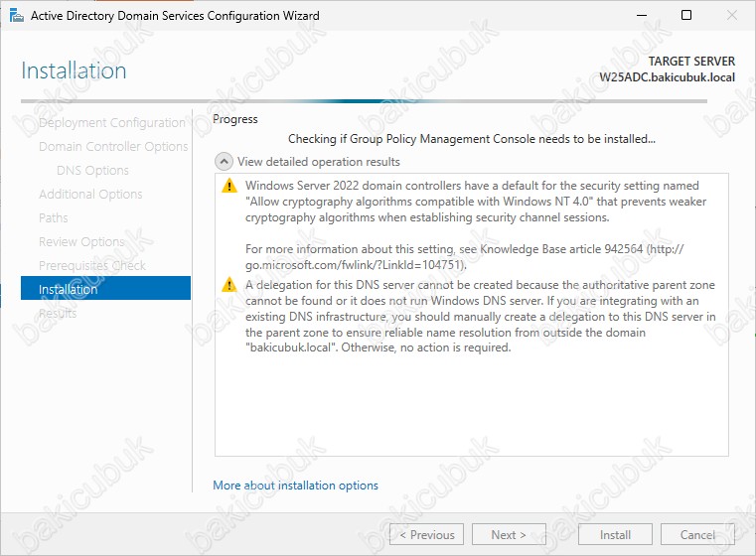This screenshot has height=556, width=756.
Task: Select the highlighted Installation step
Action: point(104,289)
